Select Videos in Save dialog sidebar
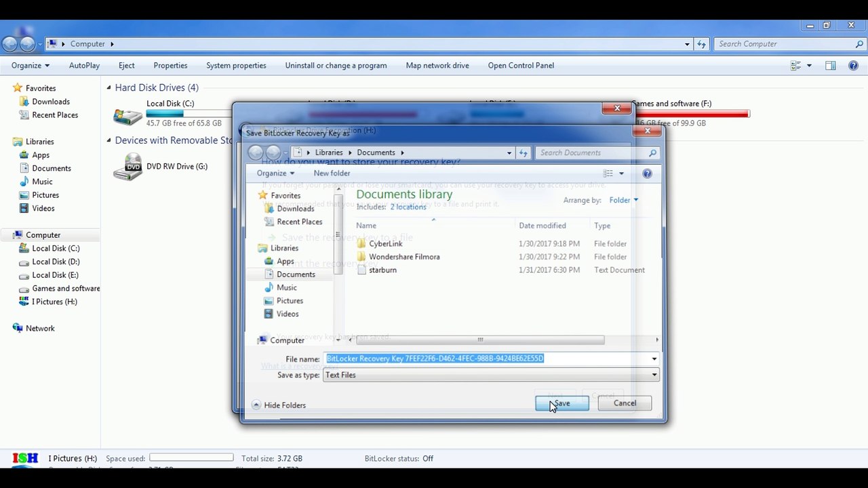This screenshot has height=488, width=868. (x=288, y=314)
